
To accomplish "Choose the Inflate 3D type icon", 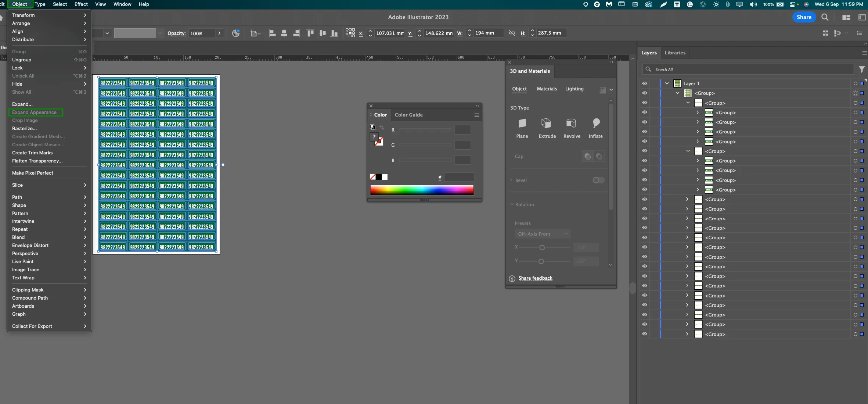I will (x=595, y=124).
